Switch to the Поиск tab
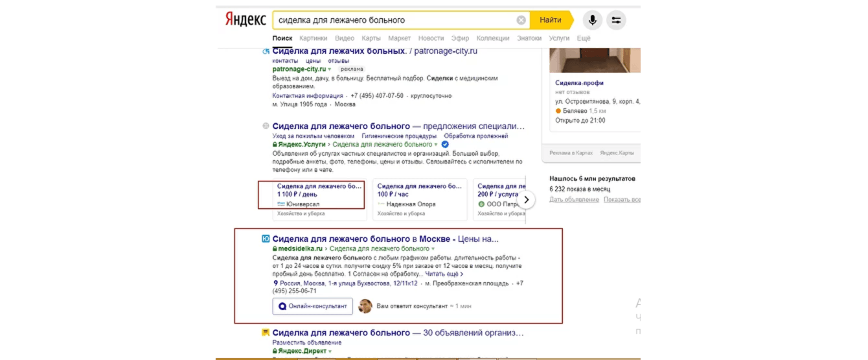Screen dimensions: 868x360 tap(282, 38)
